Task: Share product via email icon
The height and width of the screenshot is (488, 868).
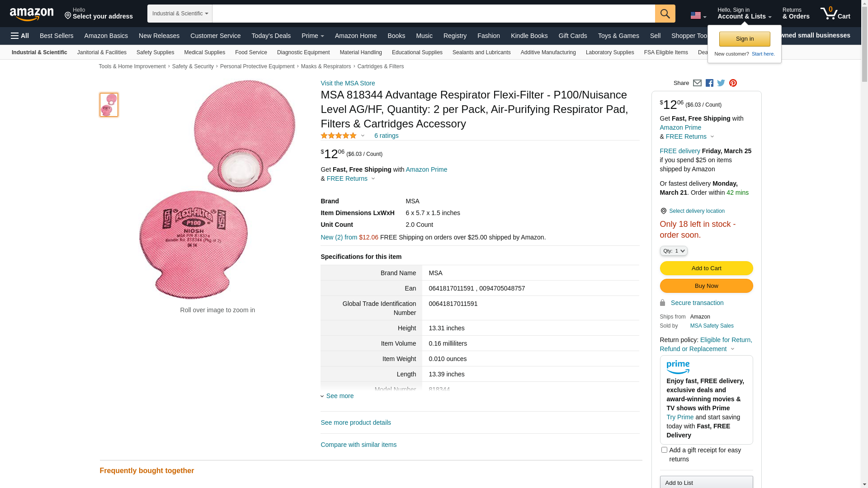Action: coord(697,83)
